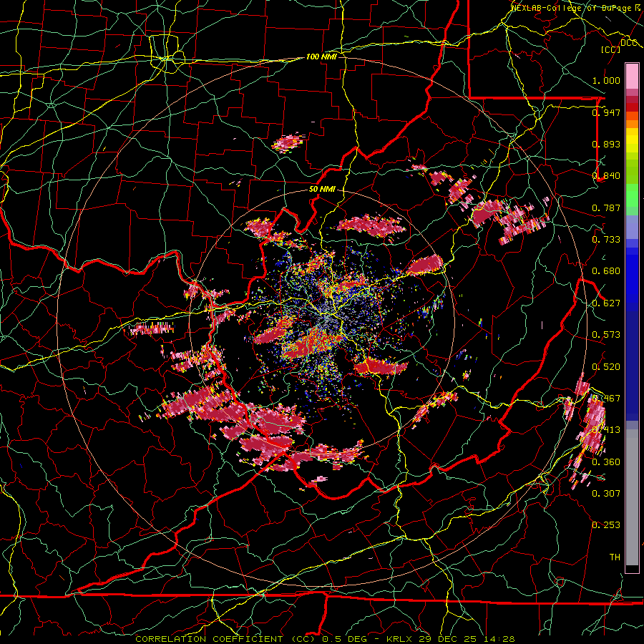
Task: Select the 0.893 legend value
Action: 606,144
